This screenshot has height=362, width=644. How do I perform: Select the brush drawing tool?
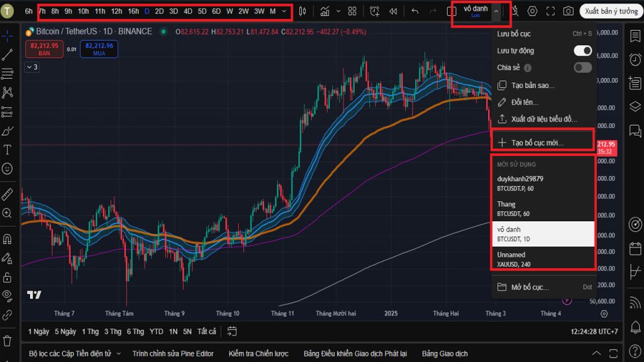point(8,131)
